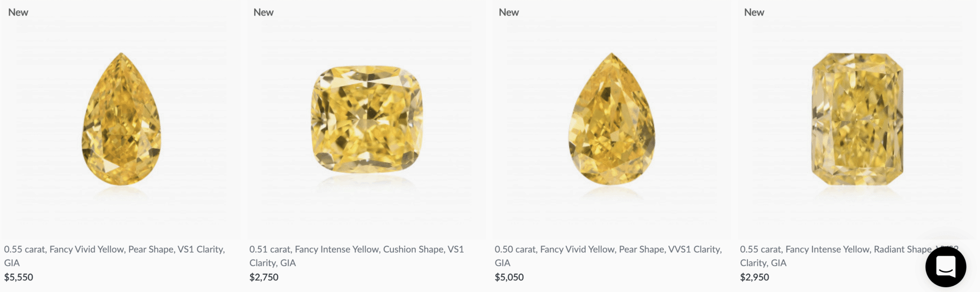Click the $5,550 price label
Screen dimensions: 980x292
click(18, 277)
